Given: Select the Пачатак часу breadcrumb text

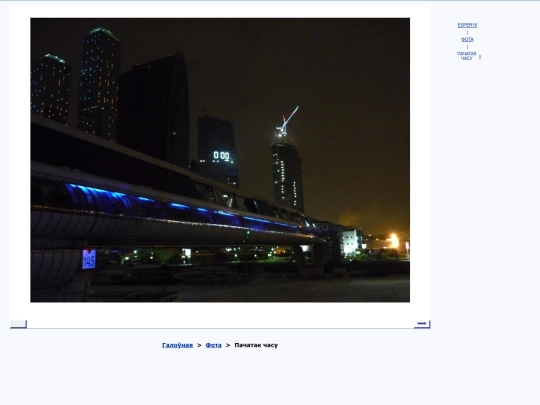Looking at the screenshot, I should click(x=256, y=345).
